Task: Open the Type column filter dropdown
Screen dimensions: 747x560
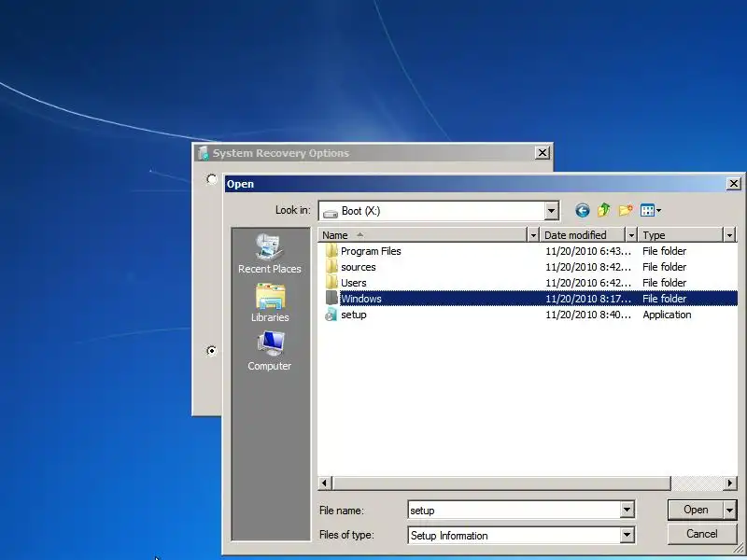Action: pos(729,235)
